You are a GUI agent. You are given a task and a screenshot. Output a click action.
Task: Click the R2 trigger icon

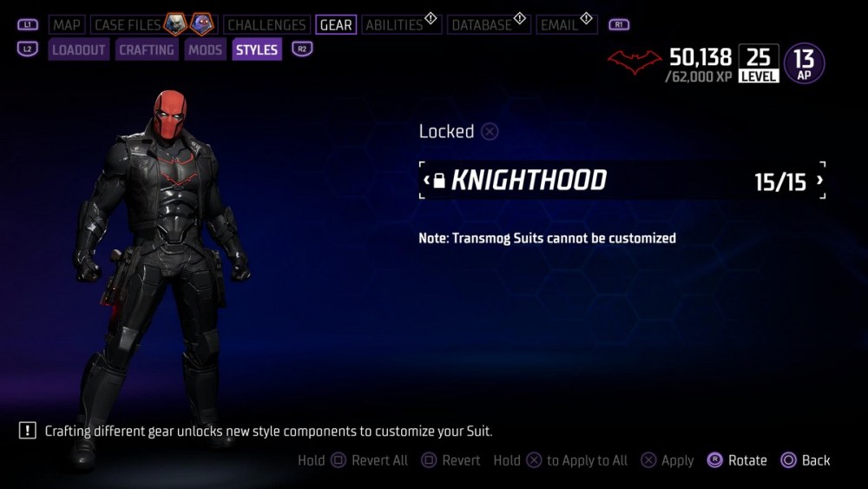click(x=302, y=50)
